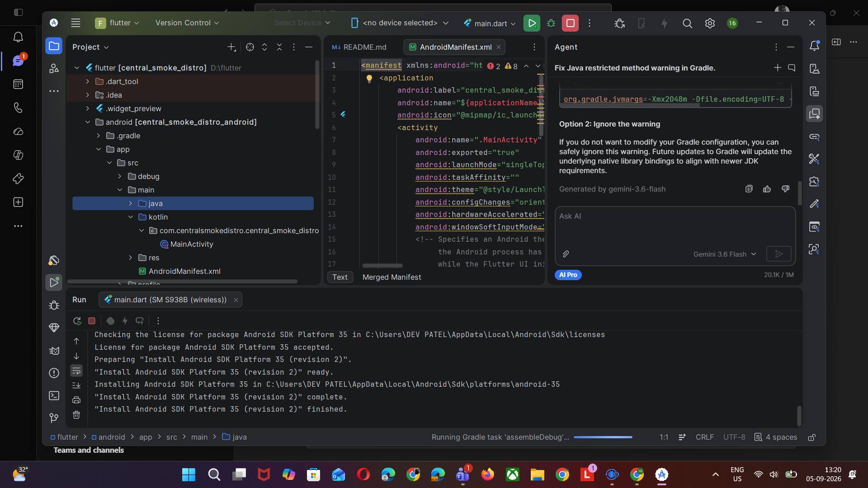Click the Debug bug icon next to Run
868x488 pixels.
tap(551, 23)
